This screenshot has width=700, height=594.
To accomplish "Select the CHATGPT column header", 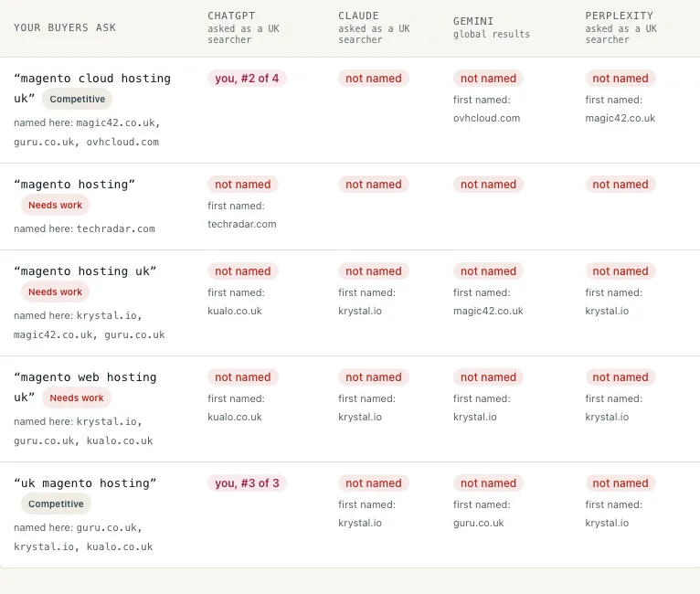I will pyautogui.click(x=231, y=16).
